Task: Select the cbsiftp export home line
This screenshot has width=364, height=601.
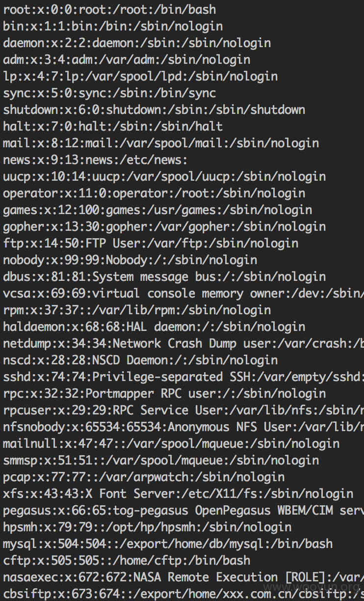Action: coord(183,594)
